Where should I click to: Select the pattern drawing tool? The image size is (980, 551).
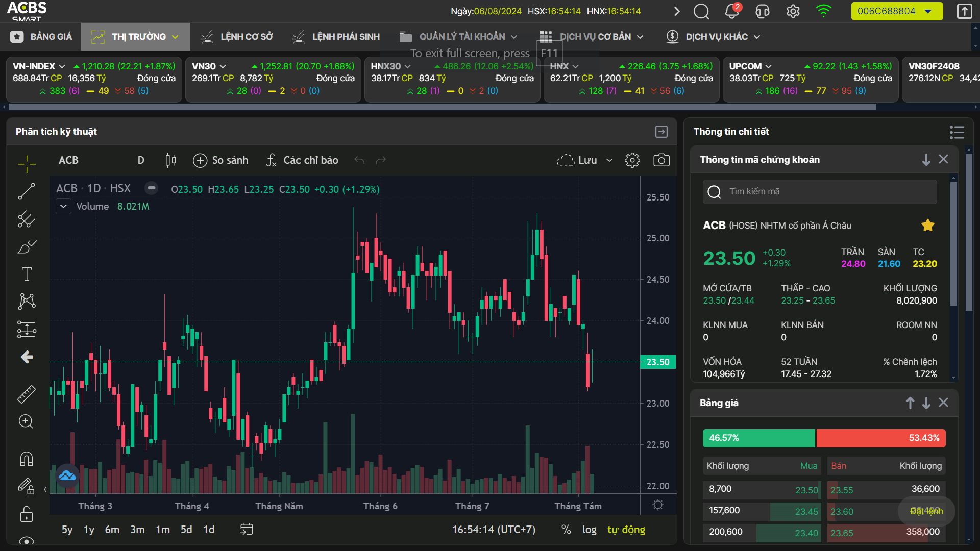coord(27,301)
